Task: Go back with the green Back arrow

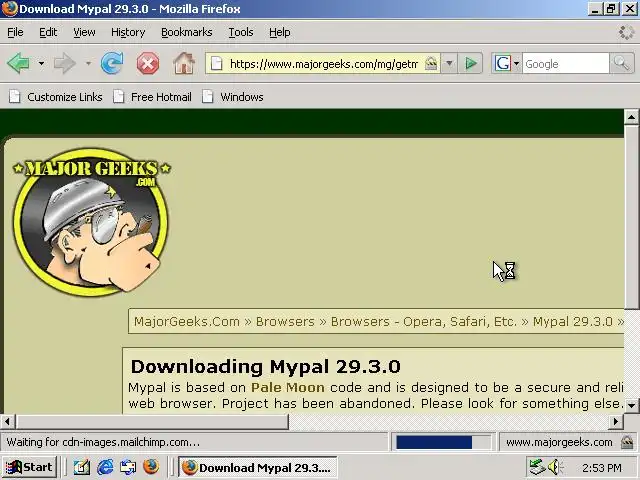Action: [x=18, y=63]
